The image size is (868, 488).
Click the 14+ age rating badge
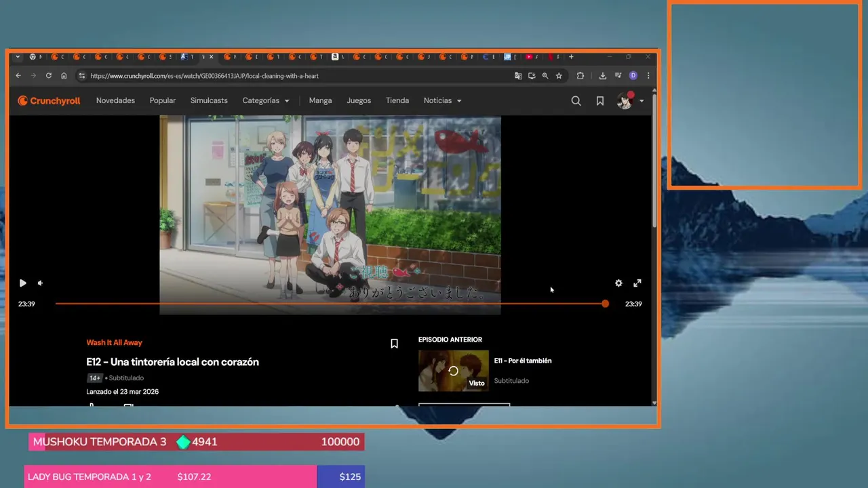[x=94, y=378]
